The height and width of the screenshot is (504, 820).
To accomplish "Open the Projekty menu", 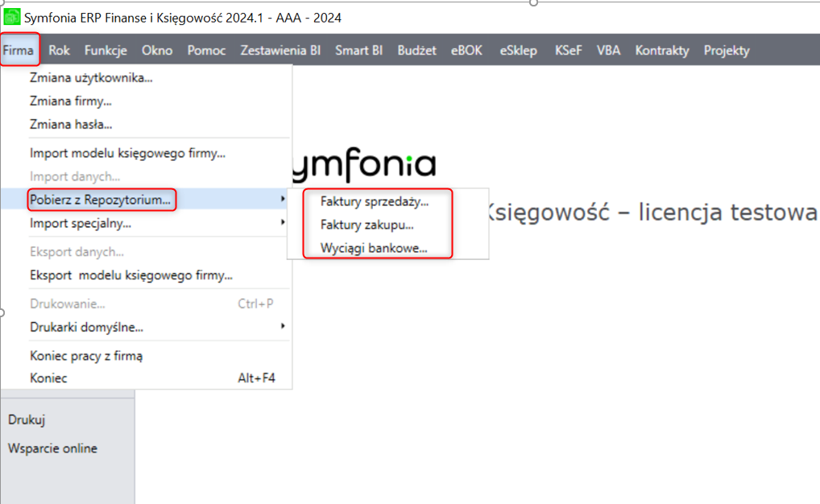I will (x=727, y=50).
